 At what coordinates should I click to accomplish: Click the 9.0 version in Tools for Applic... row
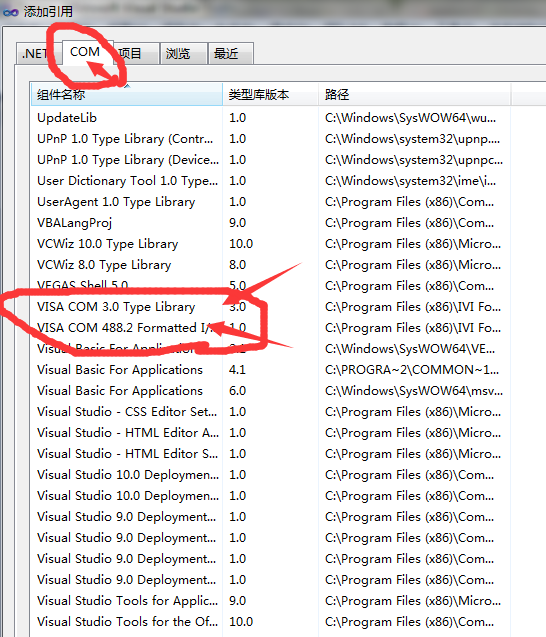(237, 600)
